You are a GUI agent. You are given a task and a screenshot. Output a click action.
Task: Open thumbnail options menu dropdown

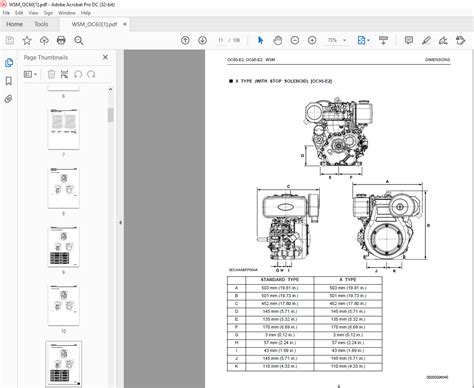(x=30, y=74)
